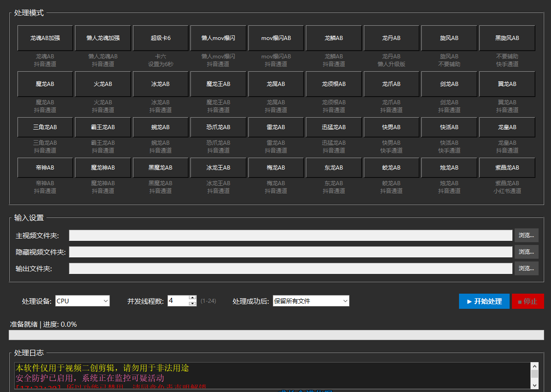
Task: Decrease 并发线程数 with the down arrow
Action: (x=193, y=304)
